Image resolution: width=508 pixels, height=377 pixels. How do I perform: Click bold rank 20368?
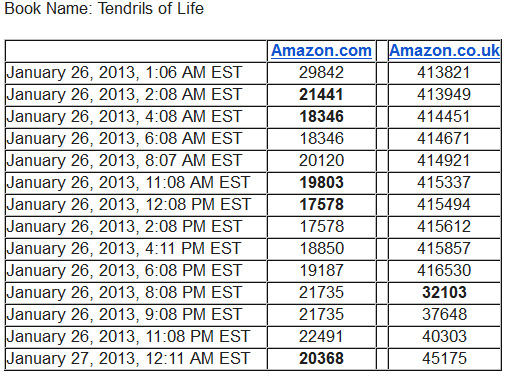point(321,358)
